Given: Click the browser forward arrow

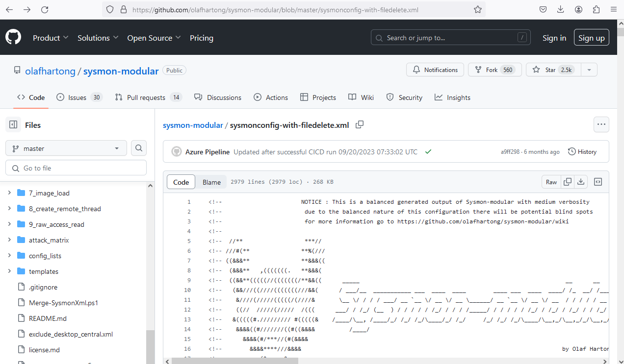Looking at the screenshot, I should click(x=27, y=9).
